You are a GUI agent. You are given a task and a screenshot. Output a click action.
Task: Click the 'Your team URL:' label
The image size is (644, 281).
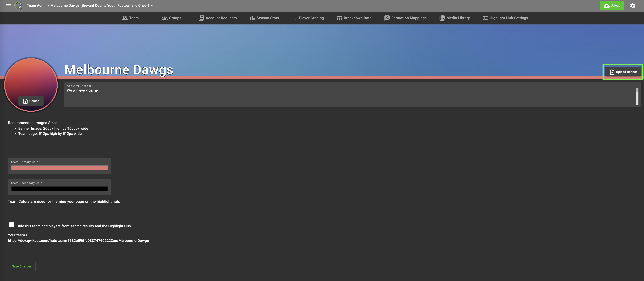[x=21, y=235]
